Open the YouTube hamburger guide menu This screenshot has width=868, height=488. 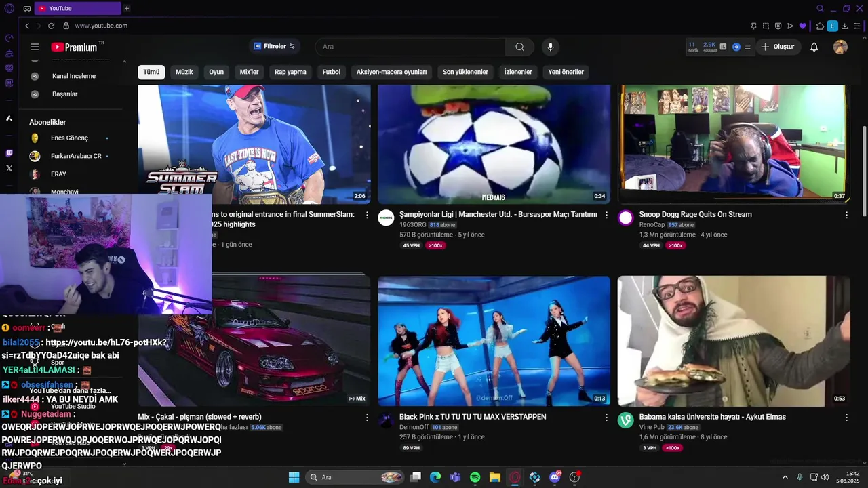35,47
